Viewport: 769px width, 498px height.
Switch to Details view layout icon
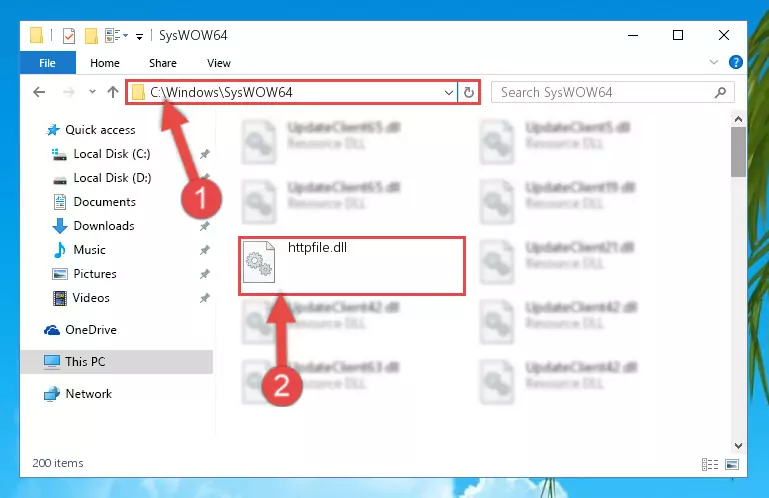(x=710, y=464)
